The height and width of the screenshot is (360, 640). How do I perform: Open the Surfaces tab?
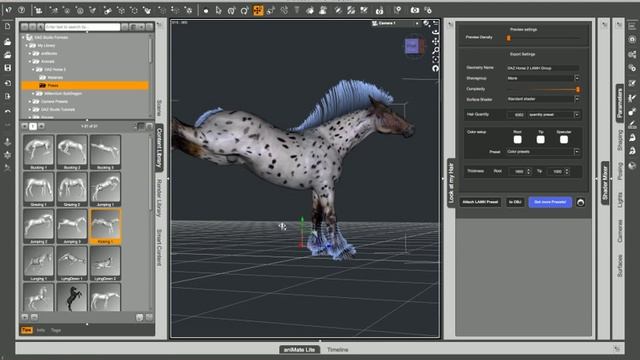click(620, 267)
